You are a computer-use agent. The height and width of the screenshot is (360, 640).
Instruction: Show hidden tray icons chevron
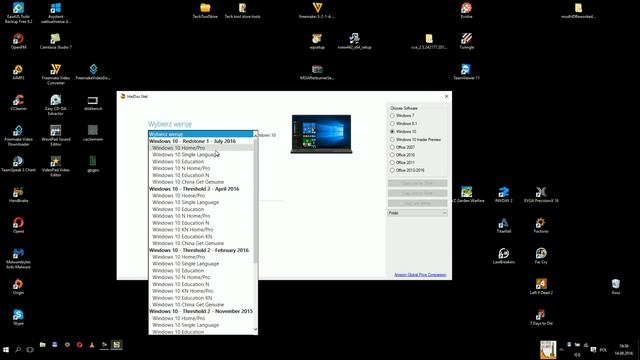pos(561,350)
